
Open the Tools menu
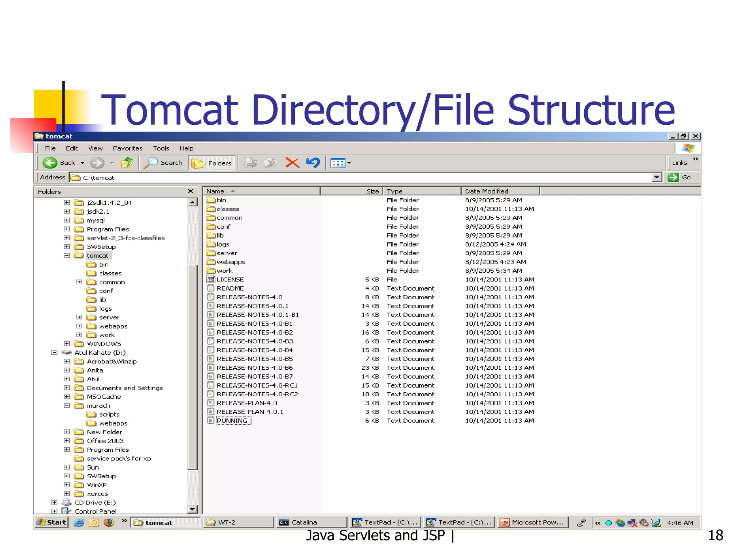tap(161, 148)
